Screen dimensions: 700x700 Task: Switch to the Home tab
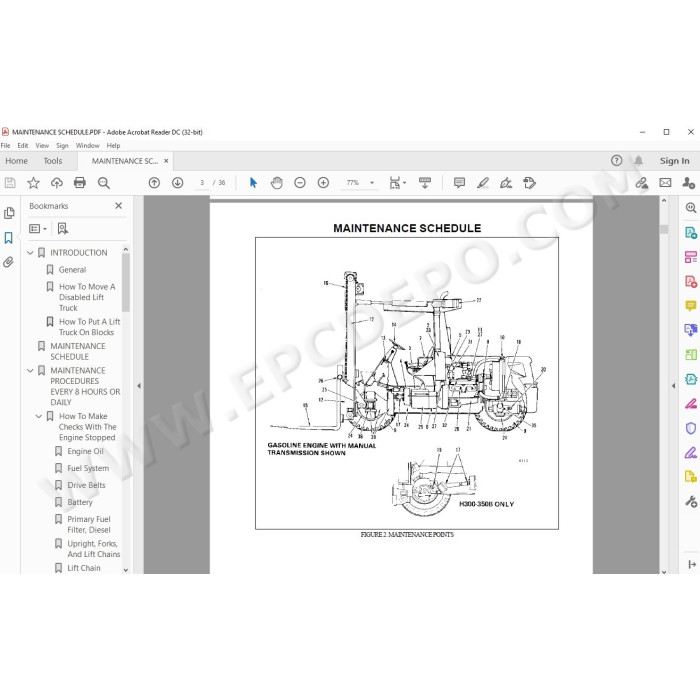[17, 161]
